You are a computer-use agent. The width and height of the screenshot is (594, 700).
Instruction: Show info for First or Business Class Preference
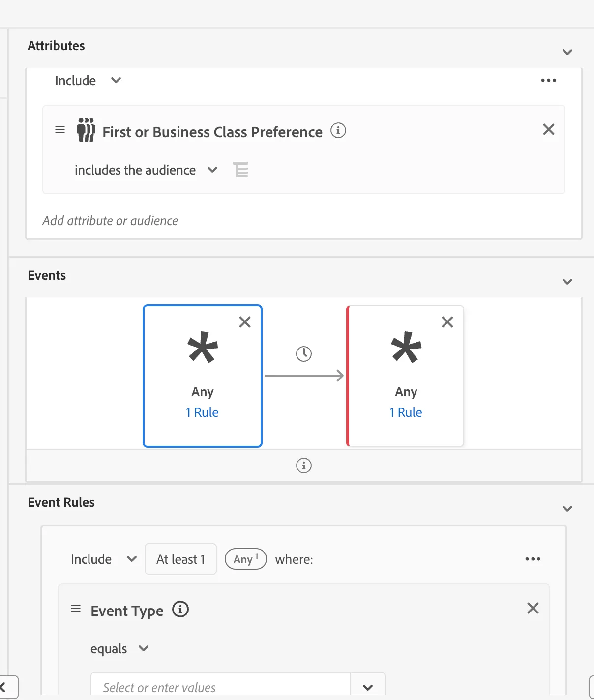pos(338,131)
